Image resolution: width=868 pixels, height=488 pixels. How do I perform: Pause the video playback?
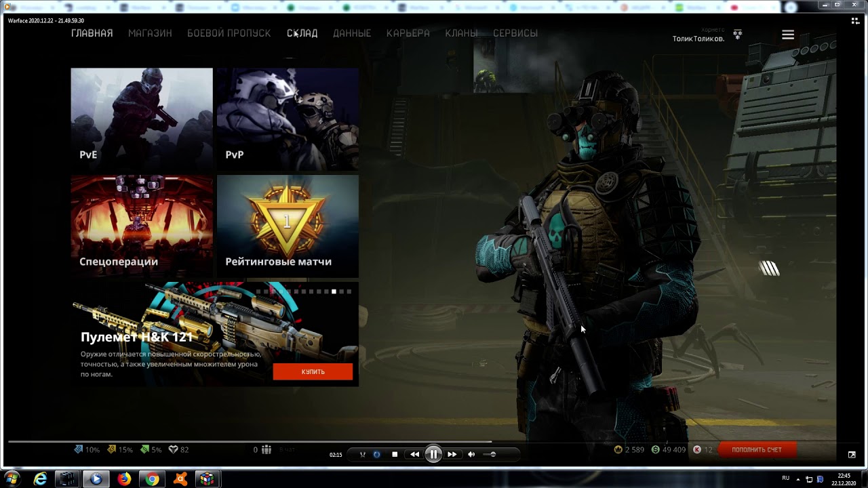click(433, 454)
